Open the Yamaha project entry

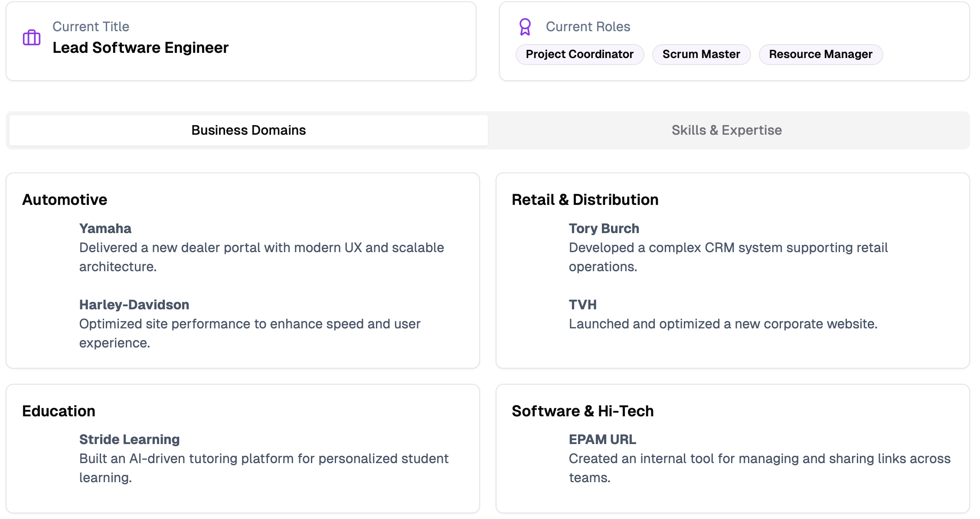105,228
